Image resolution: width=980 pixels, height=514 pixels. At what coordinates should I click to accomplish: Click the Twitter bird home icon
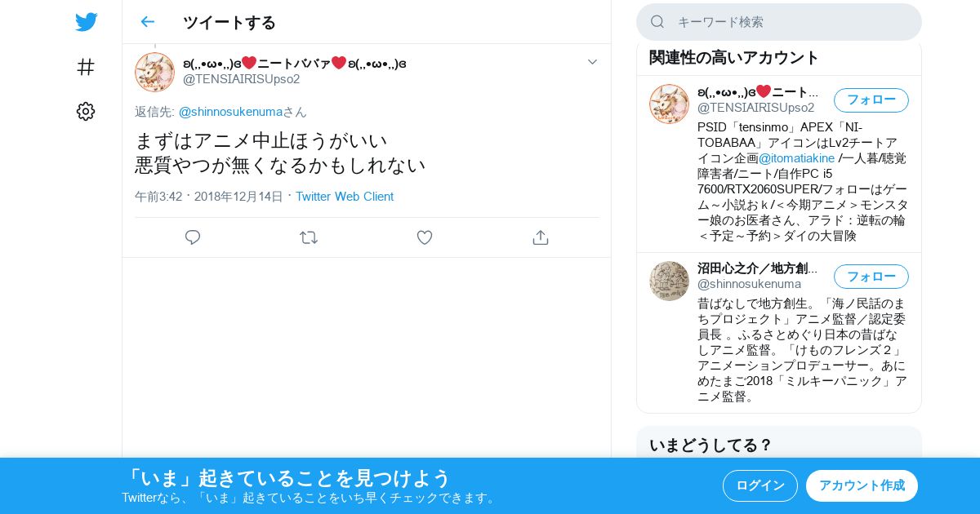point(86,22)
